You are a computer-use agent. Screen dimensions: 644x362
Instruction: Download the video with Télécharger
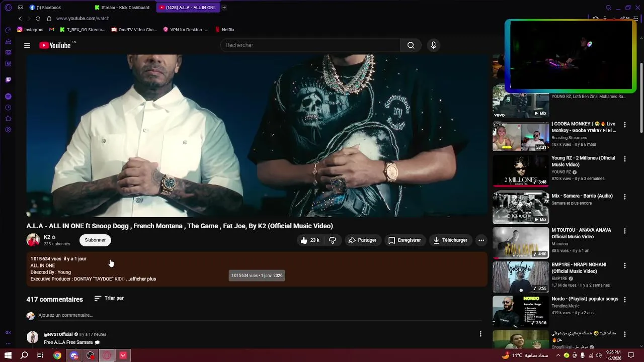[x=450, y=240]
